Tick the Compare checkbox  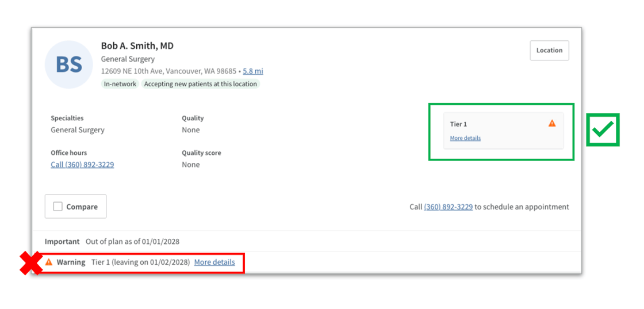click(58, 207)
